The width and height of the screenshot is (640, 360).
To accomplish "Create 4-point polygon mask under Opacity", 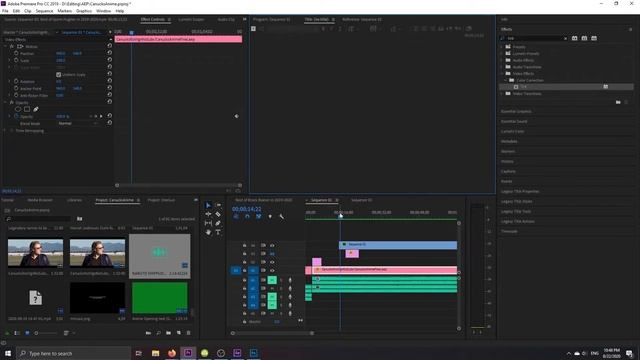I will pos(27,109).
